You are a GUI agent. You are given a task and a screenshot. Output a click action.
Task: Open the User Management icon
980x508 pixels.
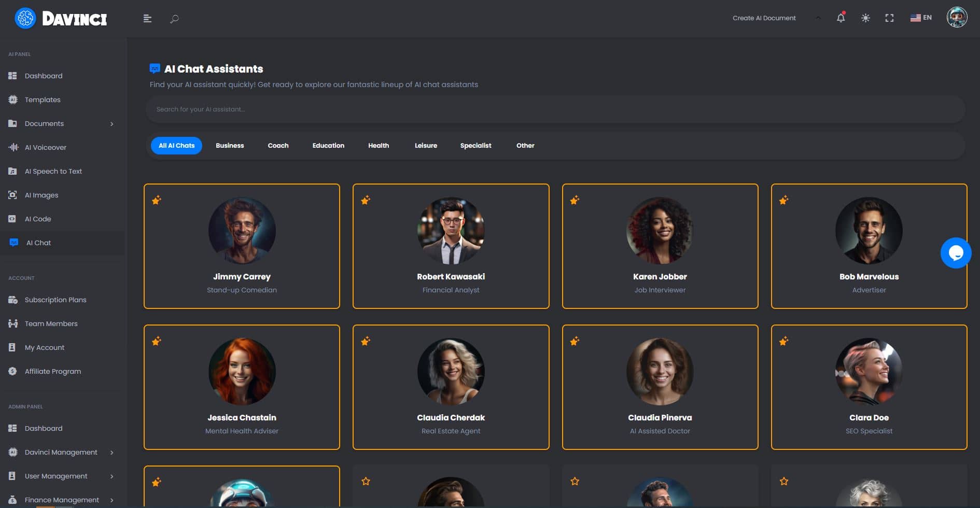(x=12, y=476)
